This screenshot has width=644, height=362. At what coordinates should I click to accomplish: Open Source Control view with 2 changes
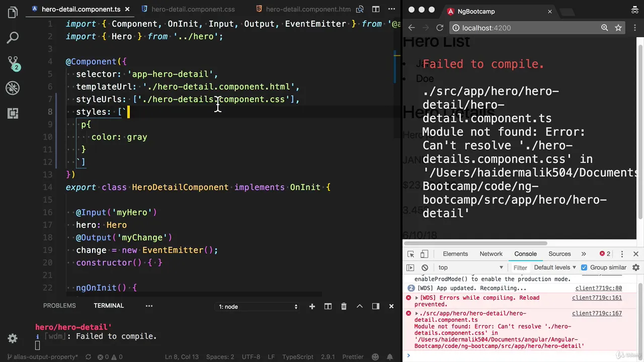click(x=13, y=63)
